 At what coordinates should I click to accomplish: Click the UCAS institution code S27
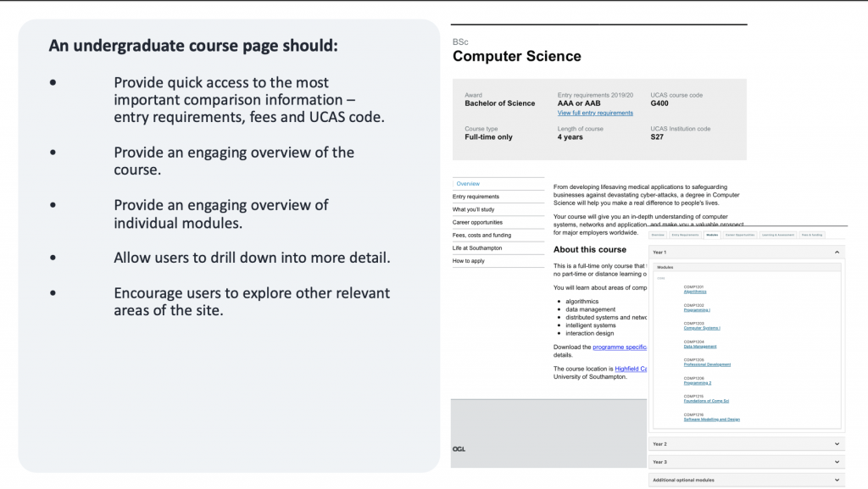(x=657, y=137)
